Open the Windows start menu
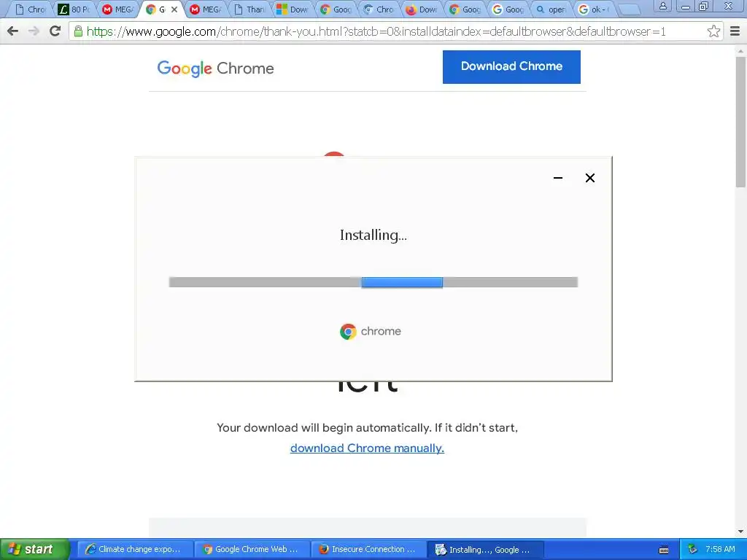This screenshot has width=747, height=560. 34,549
